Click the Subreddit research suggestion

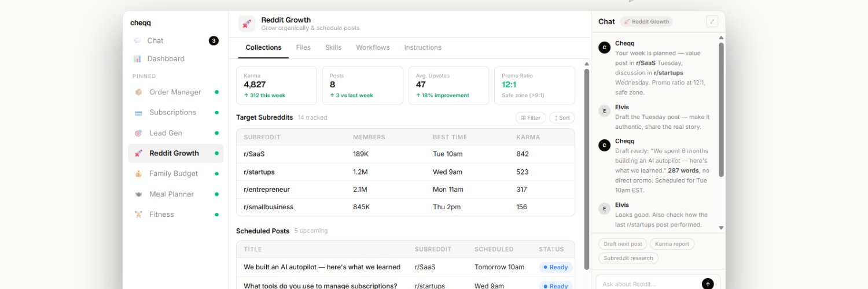coord(628,258)
